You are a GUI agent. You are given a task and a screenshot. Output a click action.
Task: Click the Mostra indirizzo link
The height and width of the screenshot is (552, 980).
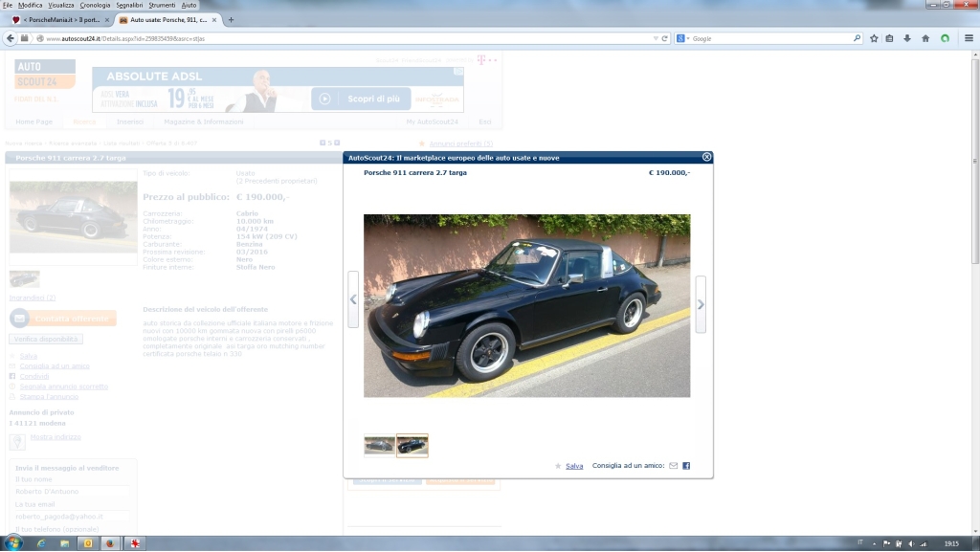[x=56, y=437]
